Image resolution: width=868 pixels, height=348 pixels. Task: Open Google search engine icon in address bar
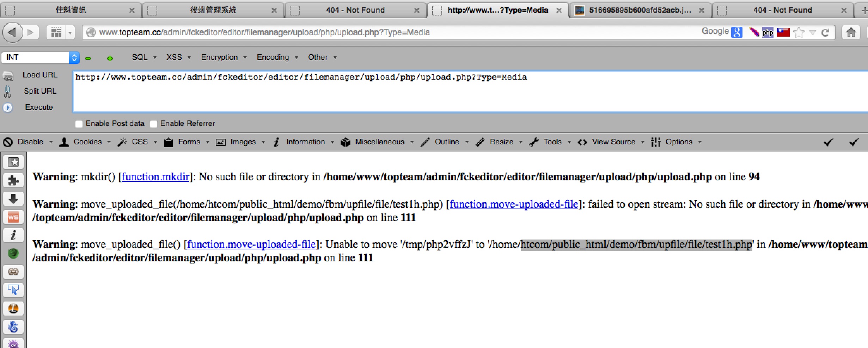[736, 32]
